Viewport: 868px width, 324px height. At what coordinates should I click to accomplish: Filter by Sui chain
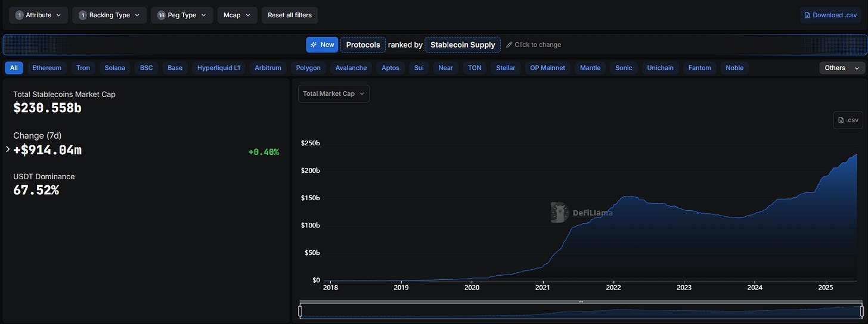pyautogui.click(x=419, y=68)
